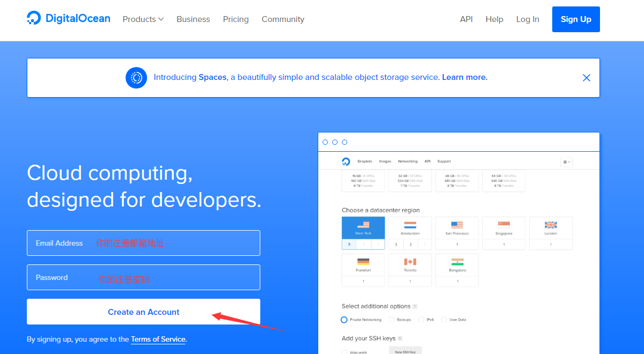Go to the Business page
This screenshot has width=644, height=354.
pos(193,19)
